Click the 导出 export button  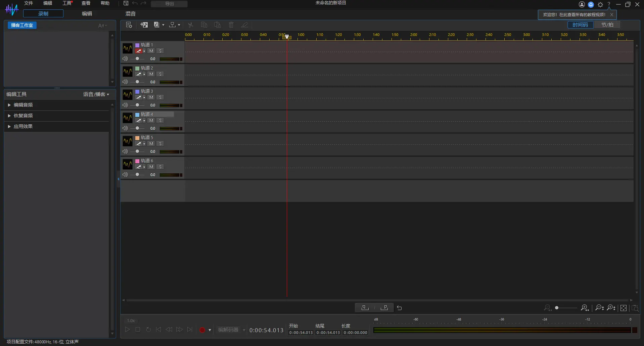(x=169, y=4)
